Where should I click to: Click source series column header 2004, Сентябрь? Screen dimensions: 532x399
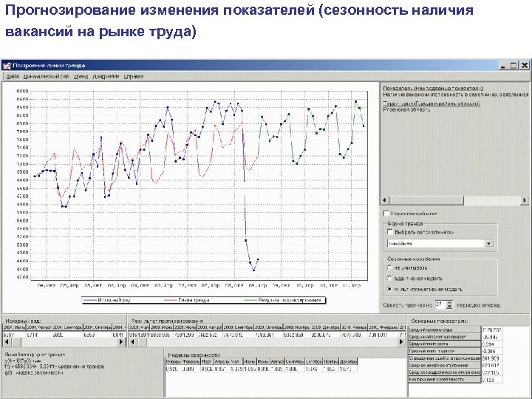[x=68, y=327]
